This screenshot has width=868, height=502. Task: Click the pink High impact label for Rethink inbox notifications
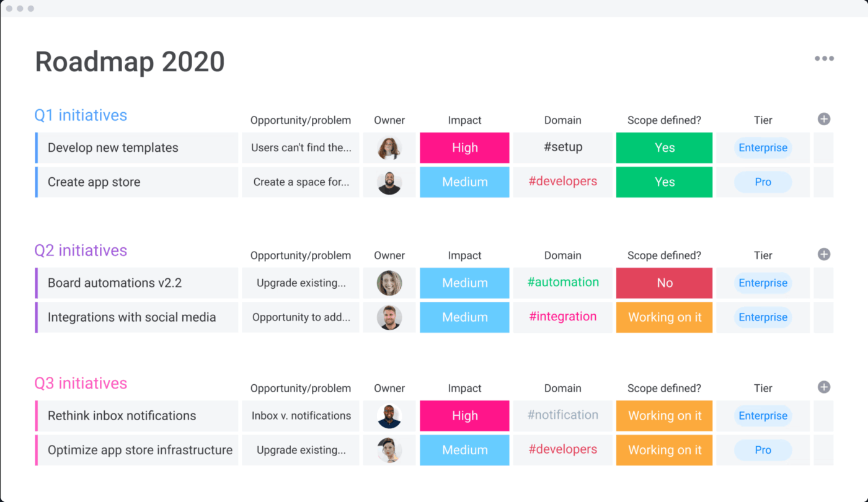click(x=464, y=415)
